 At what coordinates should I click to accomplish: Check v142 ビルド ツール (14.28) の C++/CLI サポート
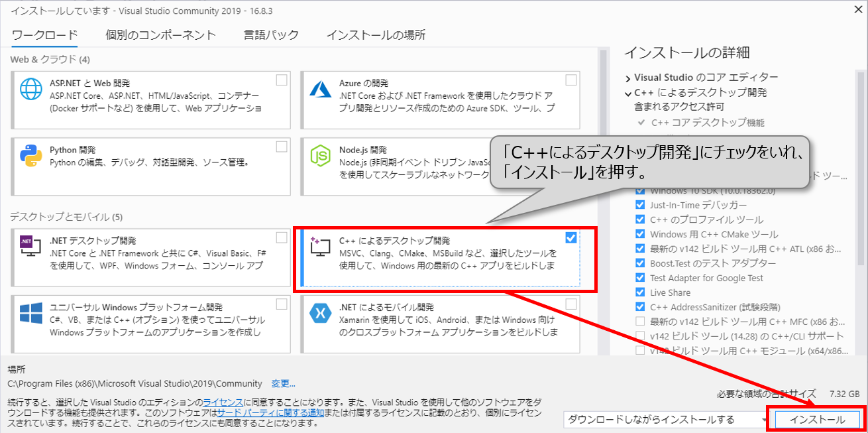click(x=640, y=336)
